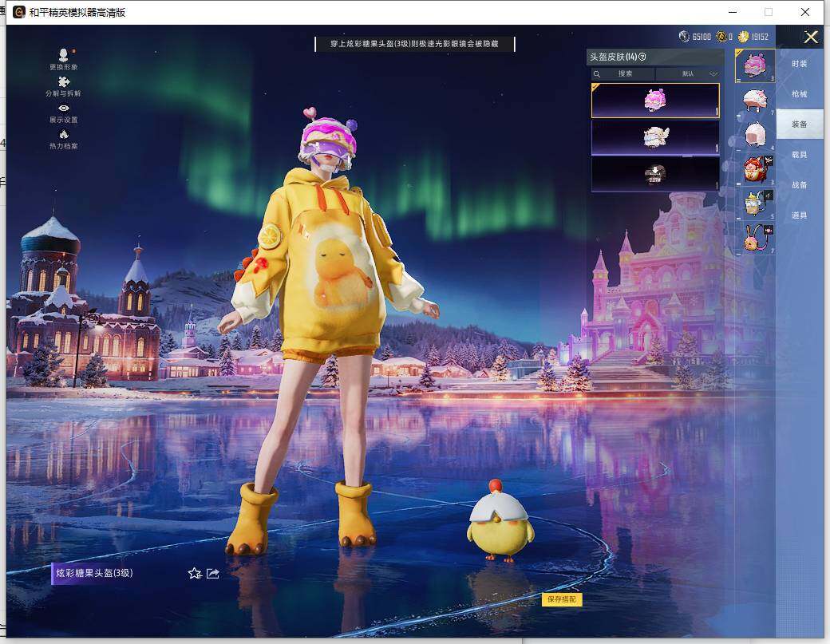
Task: Click the 炫彩糖果头盔(3级) name label
Action: pyautogui.click(x=94, y=573)
